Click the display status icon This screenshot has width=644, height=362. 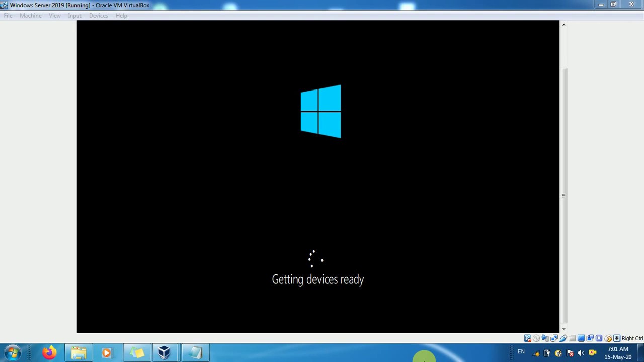(x=581, y=338)
